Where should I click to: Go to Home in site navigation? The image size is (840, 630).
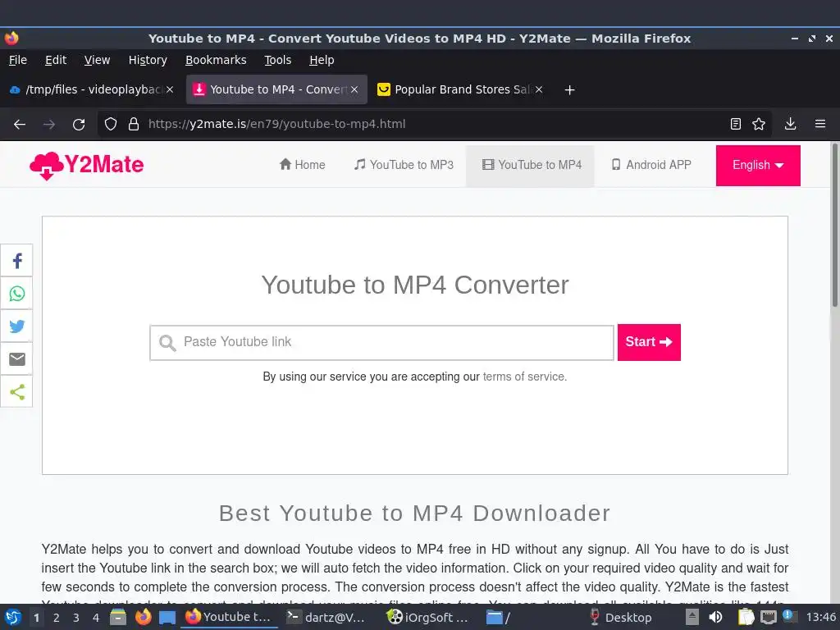tap(302, 165)
